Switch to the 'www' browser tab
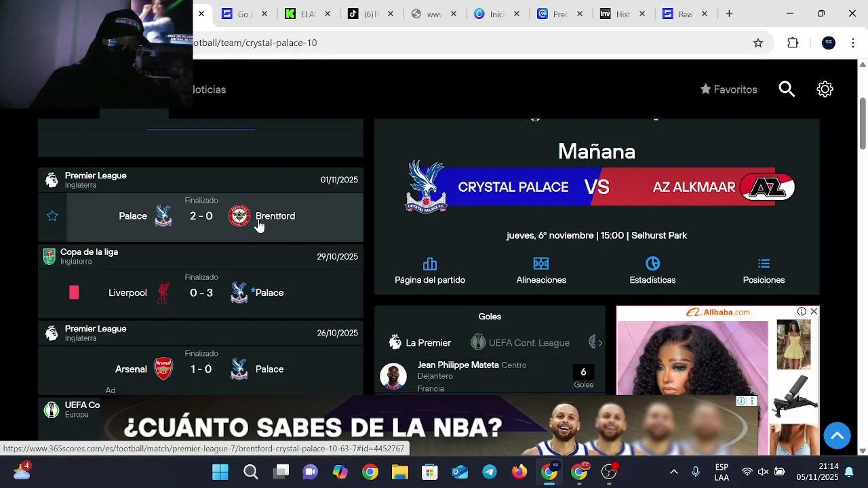Image resolution: width=868 pixels, height=488 pixels. (431, 14)
